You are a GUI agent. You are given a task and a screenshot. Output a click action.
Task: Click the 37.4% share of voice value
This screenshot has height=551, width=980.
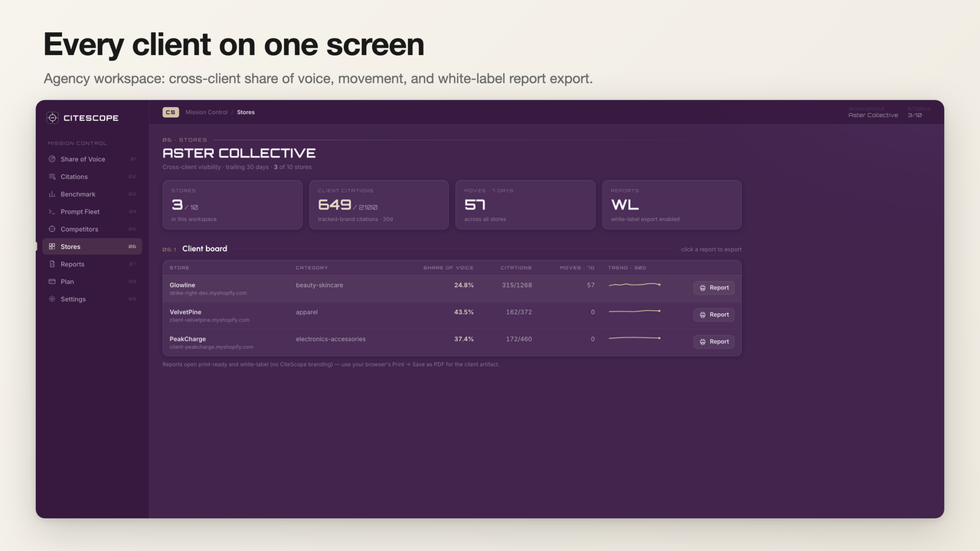click(x=464, y=339)
